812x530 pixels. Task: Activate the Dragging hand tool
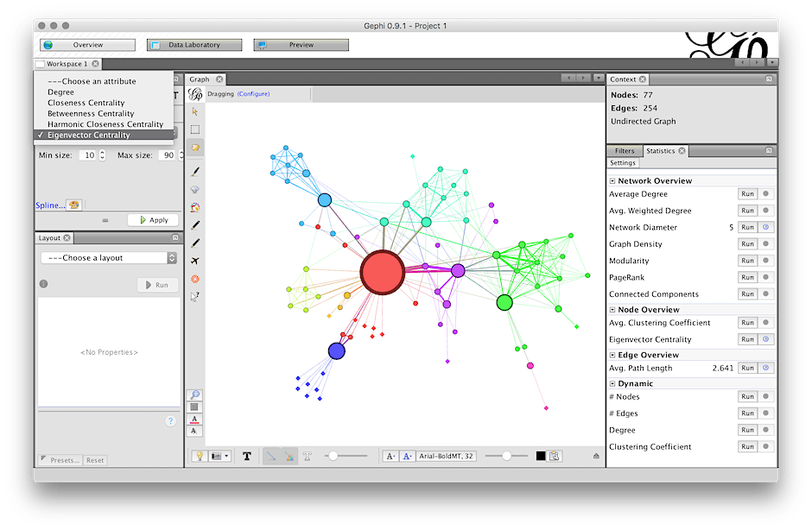pos(195,145)
